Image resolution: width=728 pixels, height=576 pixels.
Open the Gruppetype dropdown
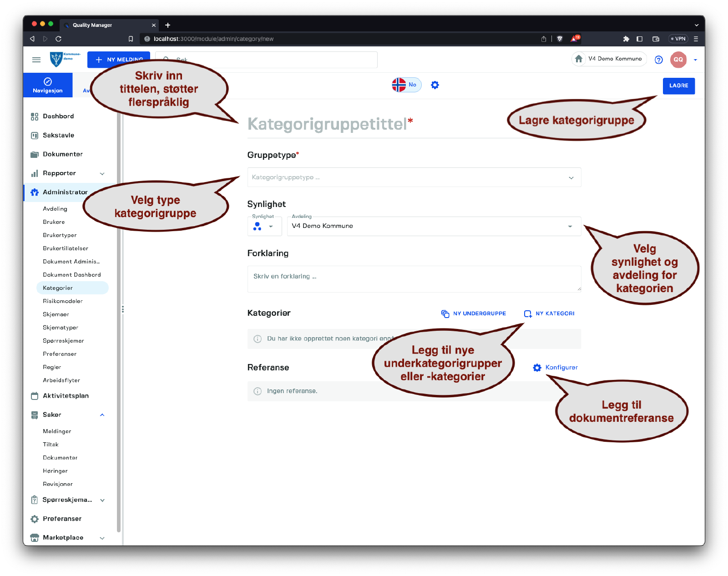(414, 177)
